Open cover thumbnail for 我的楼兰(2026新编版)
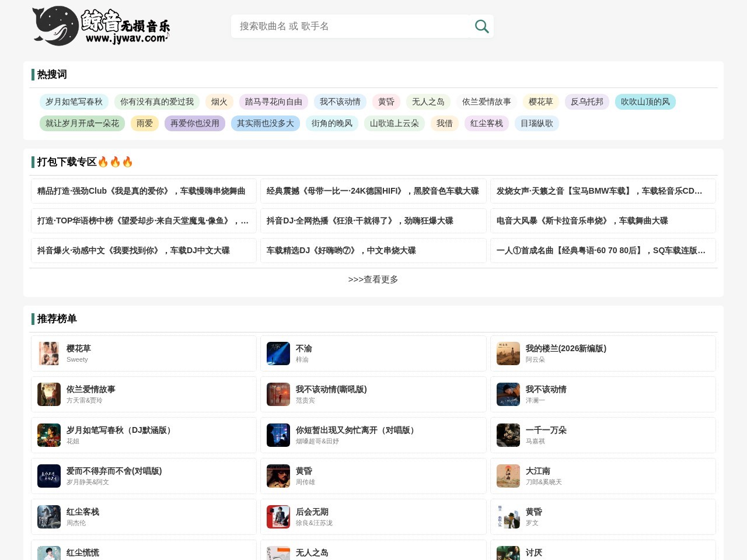Viewport: 747px width, 560px height. click(508, 353)
